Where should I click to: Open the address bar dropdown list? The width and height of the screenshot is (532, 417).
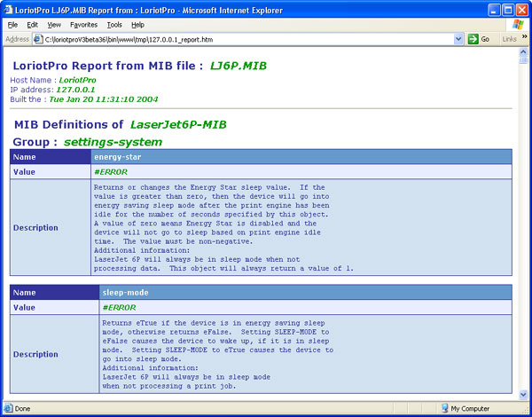(x=458, y=39)
